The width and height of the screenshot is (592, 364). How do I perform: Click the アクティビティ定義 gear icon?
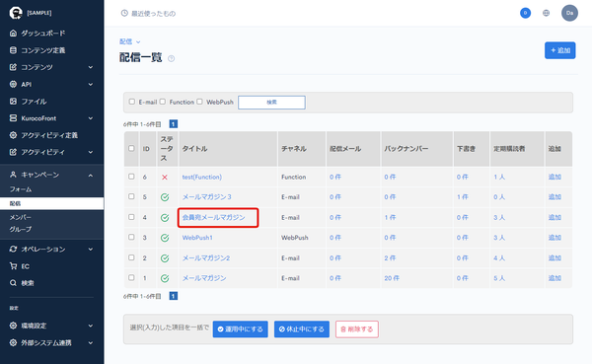pos(13,135)
